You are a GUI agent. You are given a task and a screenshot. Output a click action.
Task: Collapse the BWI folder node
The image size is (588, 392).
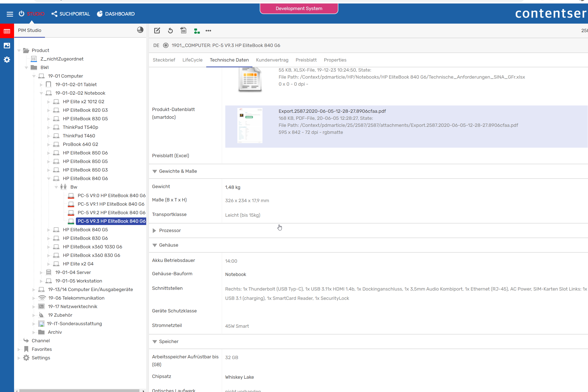(26, 68)
